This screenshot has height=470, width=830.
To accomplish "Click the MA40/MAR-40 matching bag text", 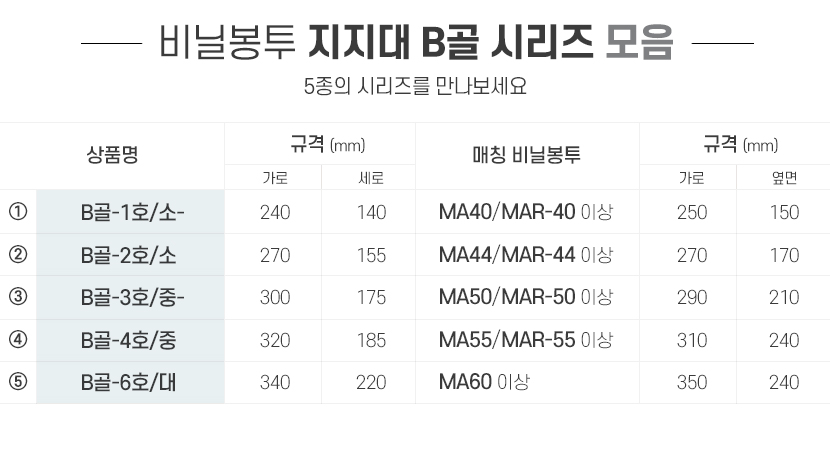I will click(x=507, y=212).
